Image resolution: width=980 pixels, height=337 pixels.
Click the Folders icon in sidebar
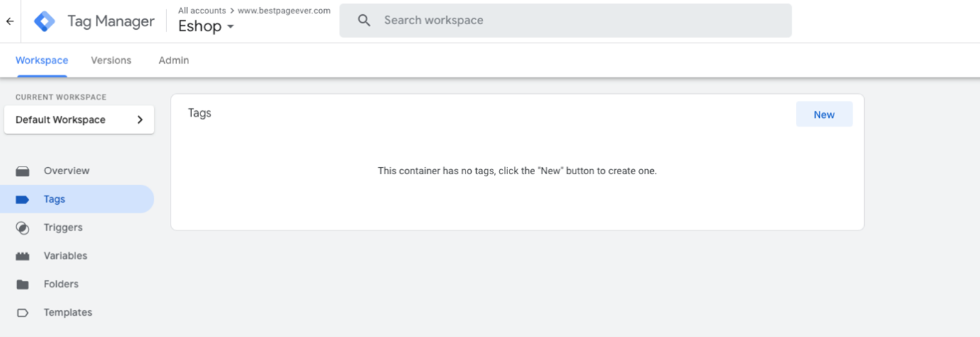click(x=23, y=284)
